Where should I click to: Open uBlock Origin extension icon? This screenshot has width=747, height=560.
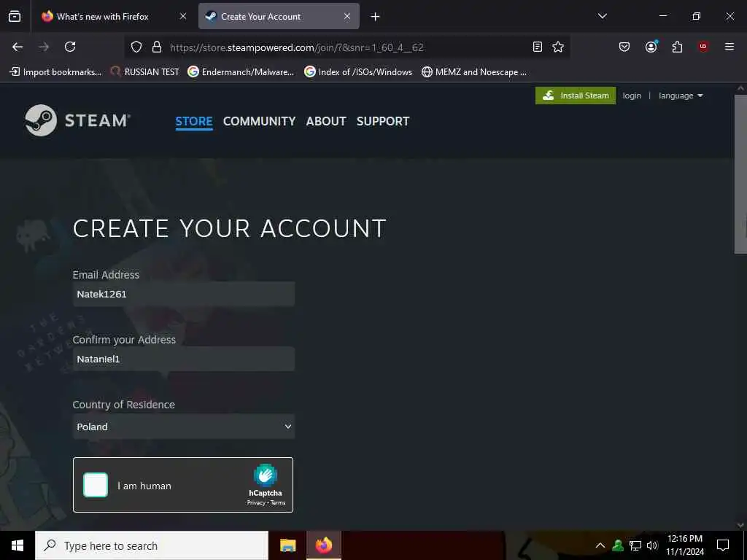point(703,47)
